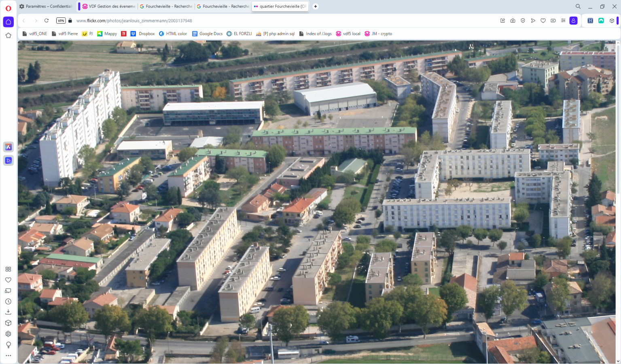Open the Opera main menu logo
This screenshot has width=621, height=364.
tap(8, 8)
